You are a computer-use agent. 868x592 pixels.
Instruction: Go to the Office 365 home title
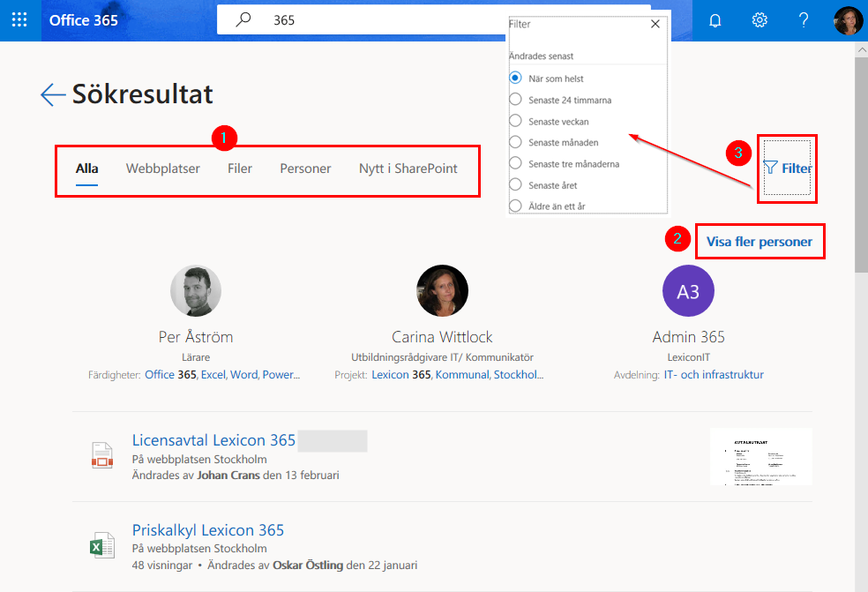84,20
